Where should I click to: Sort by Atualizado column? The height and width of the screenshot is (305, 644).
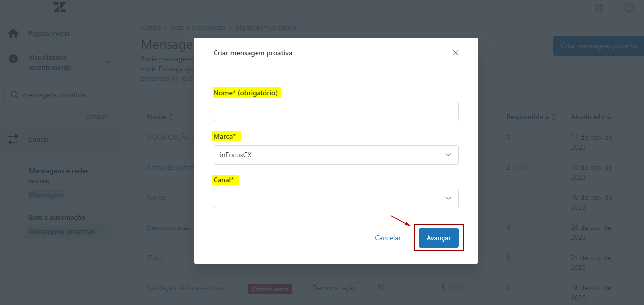coord(591,117)
